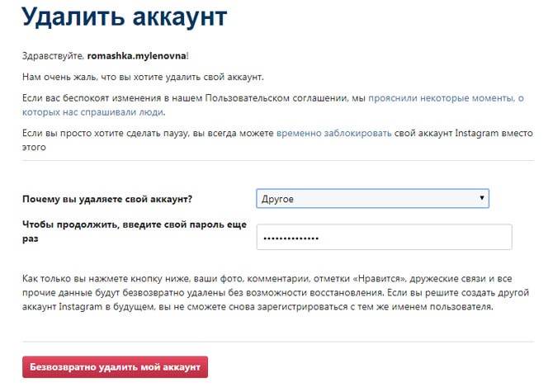
Task: Click the 'Здравствуйте' greeting word
Action: point(53,55)
